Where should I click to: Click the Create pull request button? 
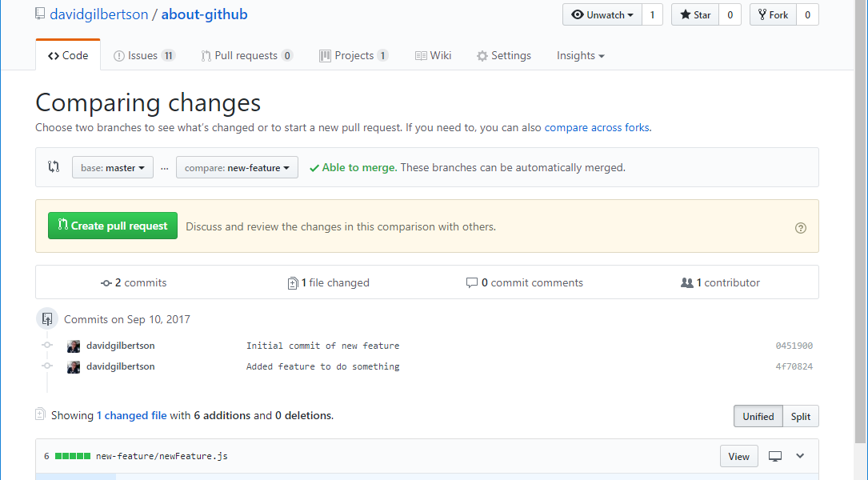point(113,226)
